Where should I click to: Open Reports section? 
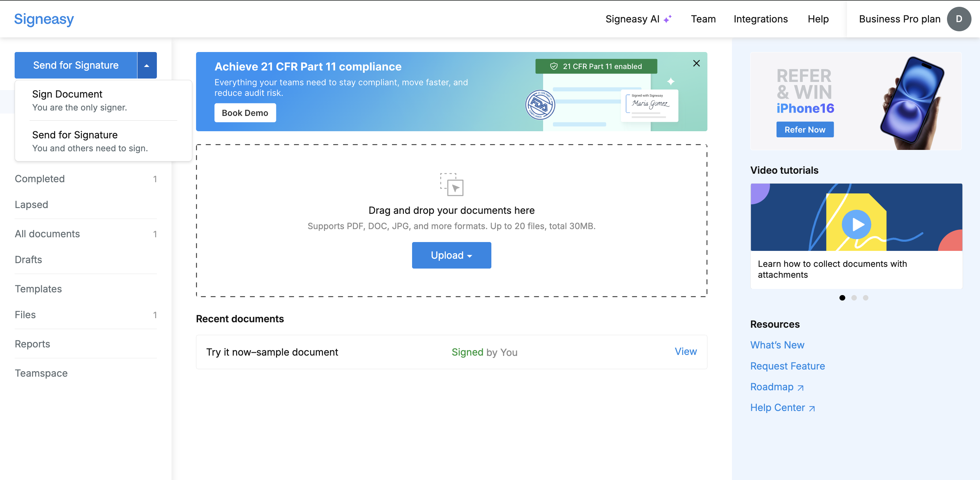(x=86, y=344)
